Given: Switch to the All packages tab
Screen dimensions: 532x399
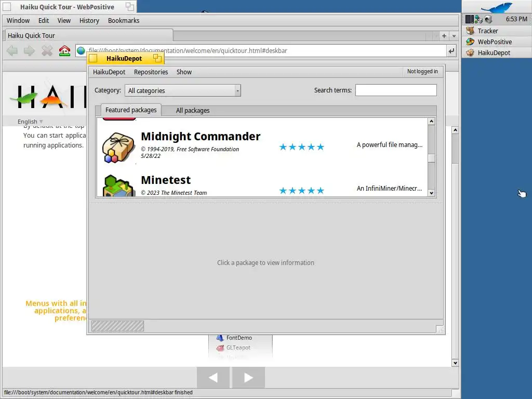Looking at the screenshot, I should pyautogui.click(x=193, y=110).
